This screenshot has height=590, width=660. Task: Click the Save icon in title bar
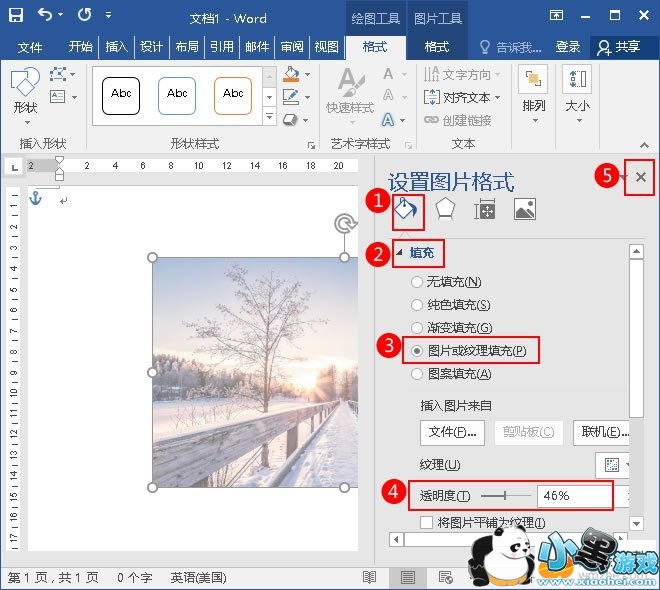click(x=16, y=15)
